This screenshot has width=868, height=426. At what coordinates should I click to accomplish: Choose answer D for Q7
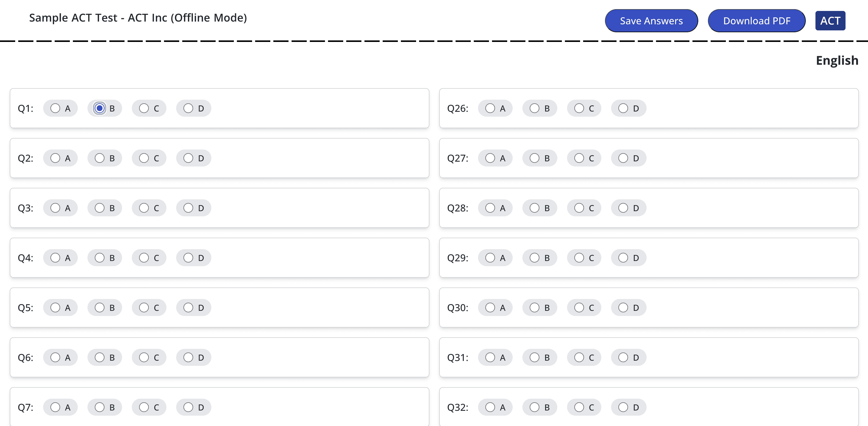(x=188, y=407)
